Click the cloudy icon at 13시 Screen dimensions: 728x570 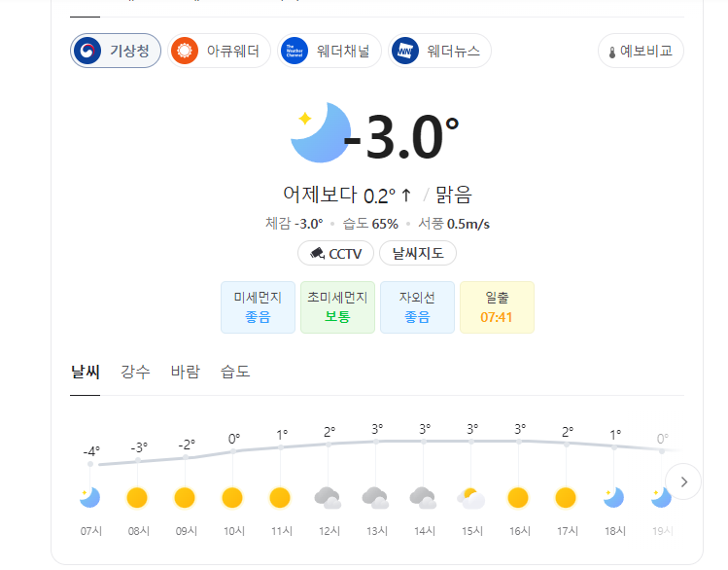375,497
